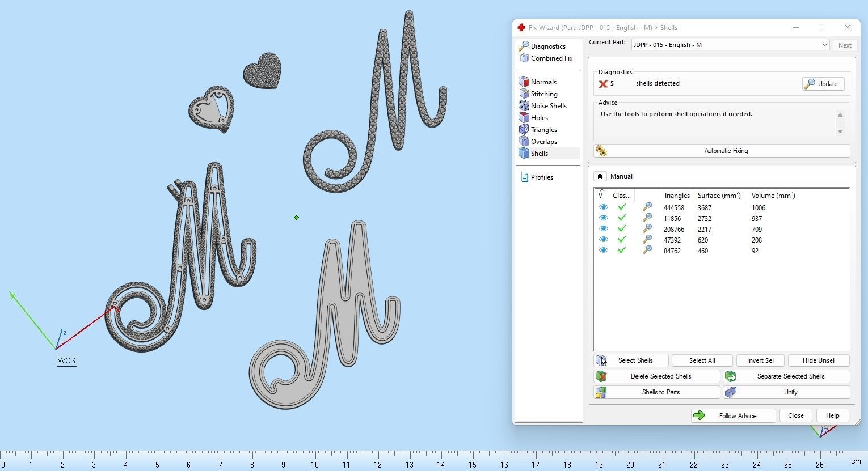Click Separate Selected Shells

pos(786,376)
